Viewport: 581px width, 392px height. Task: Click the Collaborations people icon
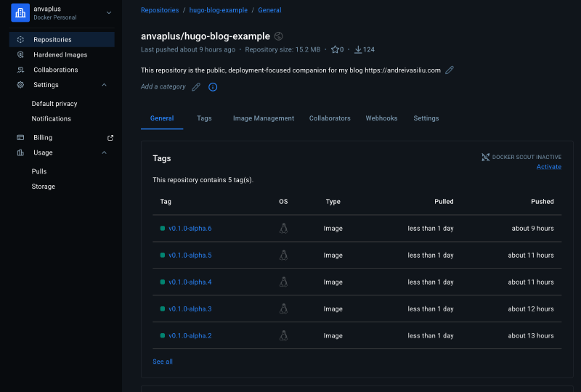pos(20,70)
